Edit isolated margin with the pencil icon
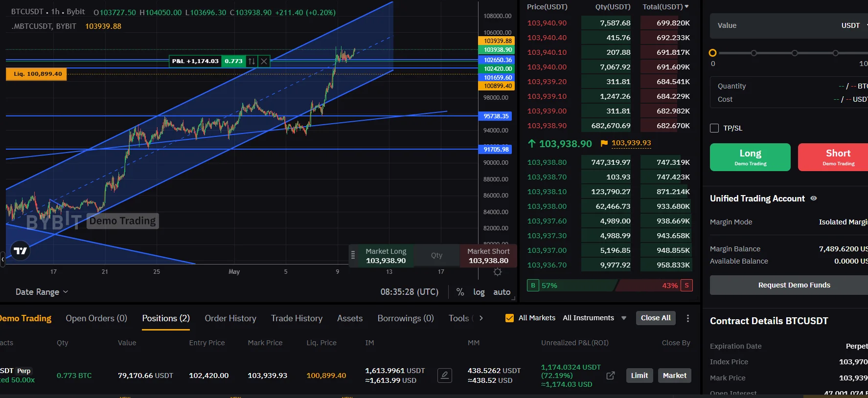Screen dimensions: 868x398 pyautogui.click(x=444, y=376)
